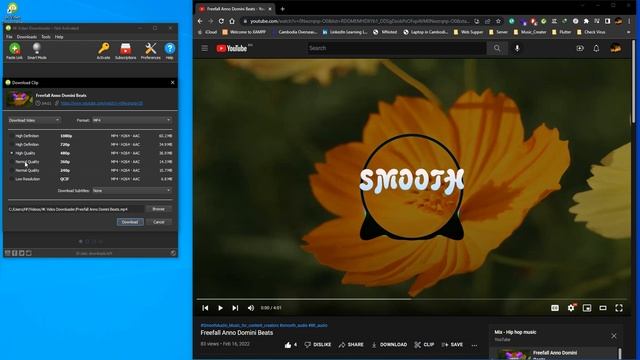Mute the YouTube player volume
The height and width of the screenshot is (360, 640).
[251, 308]
